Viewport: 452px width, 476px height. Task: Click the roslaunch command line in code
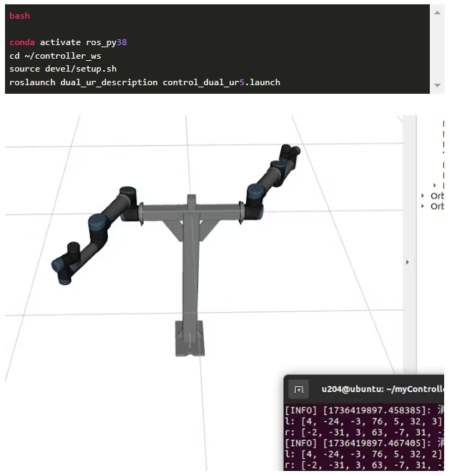[144, 82]
